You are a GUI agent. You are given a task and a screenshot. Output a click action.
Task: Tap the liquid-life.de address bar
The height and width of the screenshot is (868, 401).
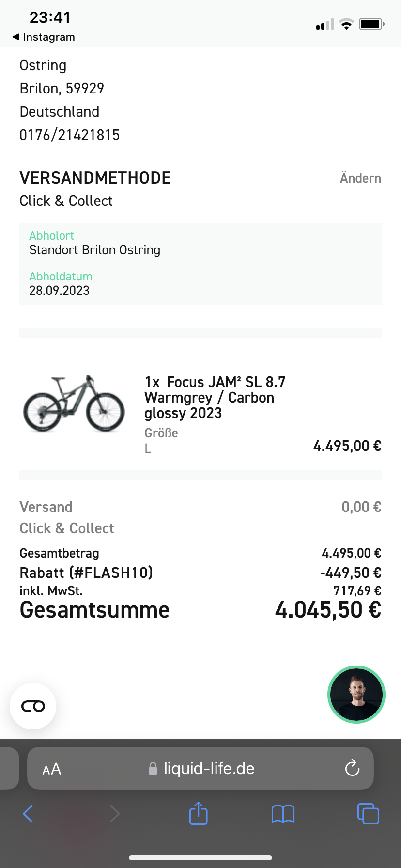208,768
